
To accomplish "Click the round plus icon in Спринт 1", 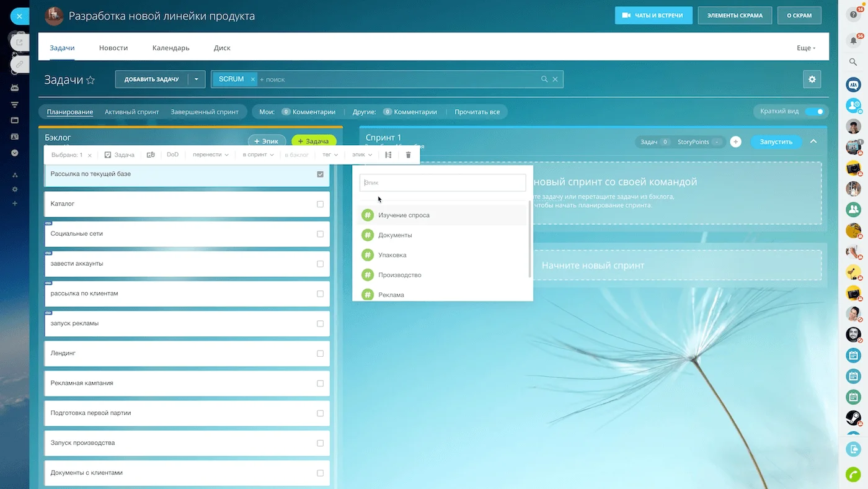I will (735, 142).
